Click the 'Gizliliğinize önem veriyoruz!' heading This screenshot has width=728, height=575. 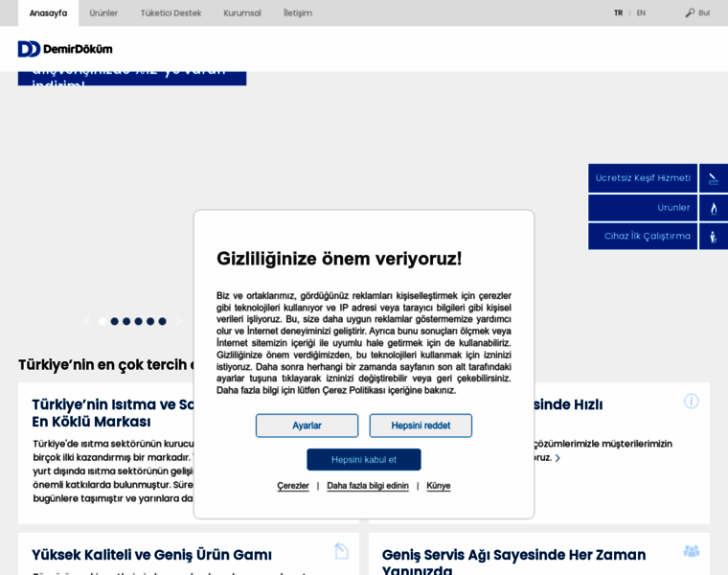339,259
